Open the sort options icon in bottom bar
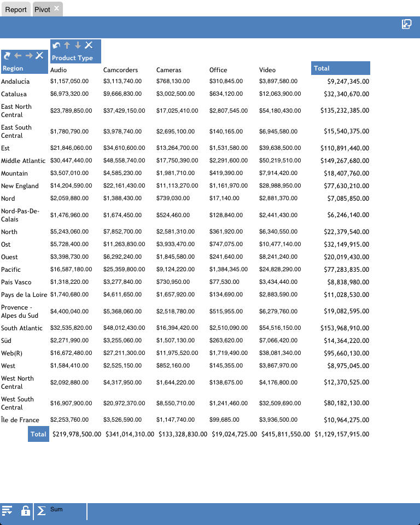 pyautogui.click(x=7, y=511)
